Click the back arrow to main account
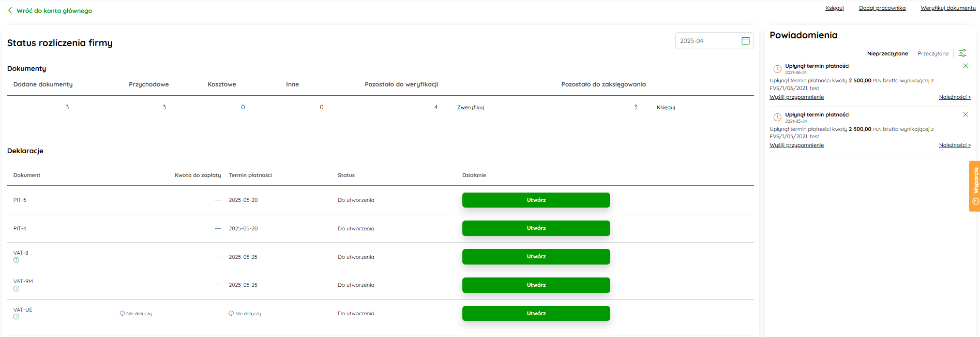 pos(10,10)
